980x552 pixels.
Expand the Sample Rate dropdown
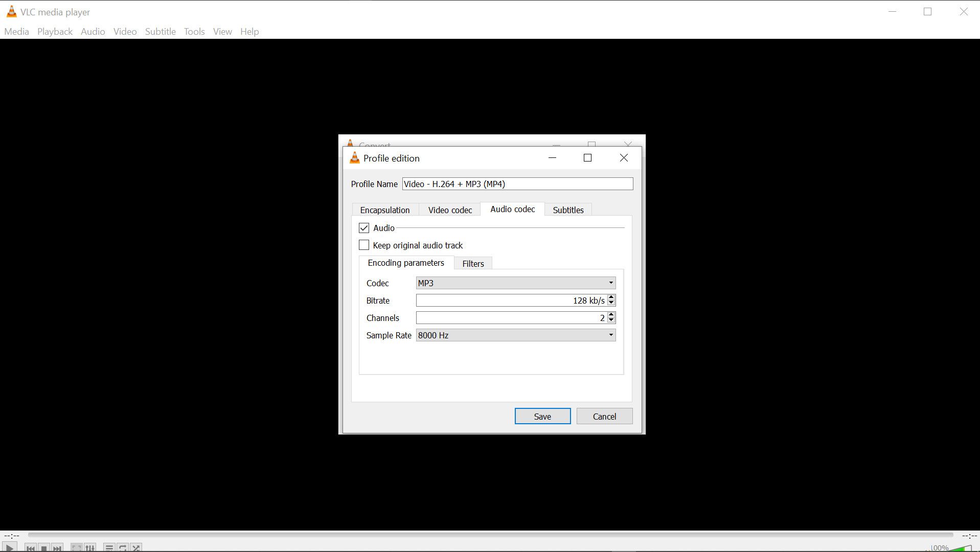tap(515, 335)
